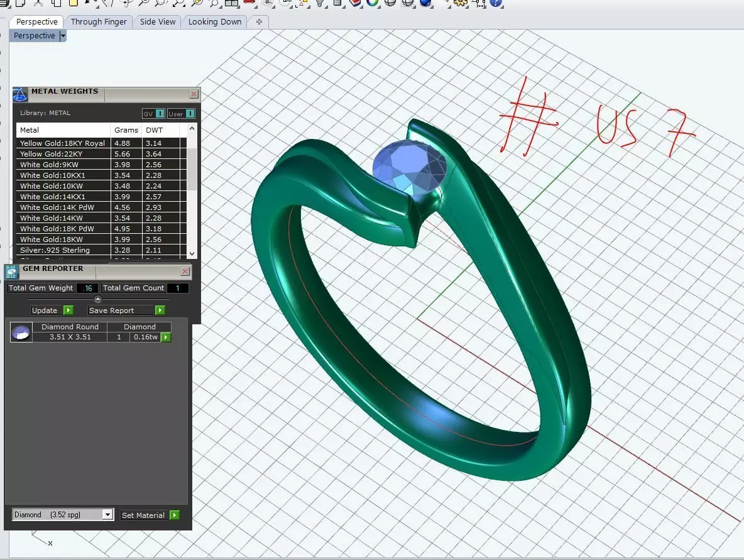Click the scissors Cut icon in toolbar
Screen dimensions: 744x560
38,3
